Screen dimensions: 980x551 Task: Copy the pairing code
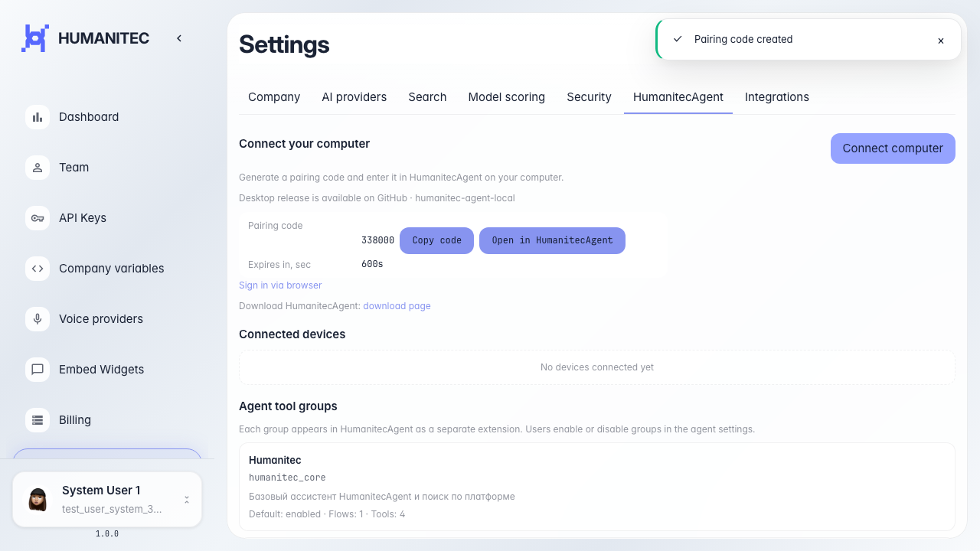(436, 240)
